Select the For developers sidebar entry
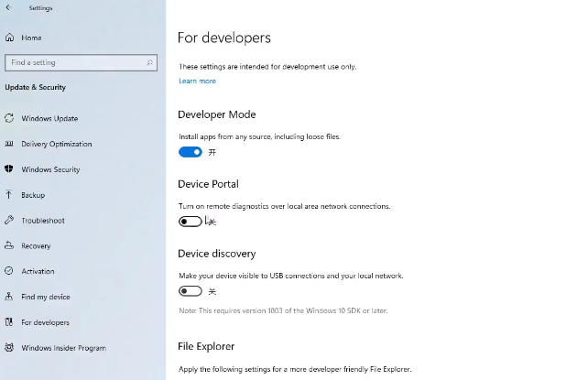The image size is (588, 380). click(45, 322)
